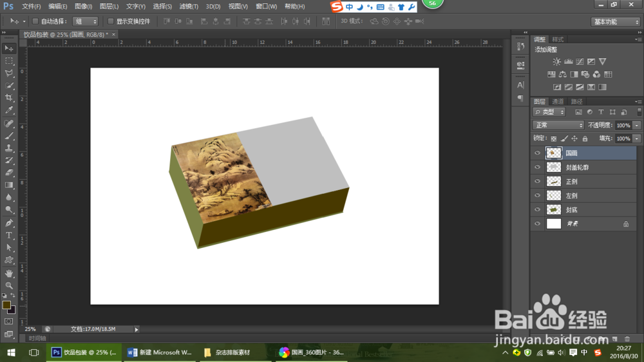Screen dimensions: 644x362
Task: Click the zoom percentage field 25%
Action: [x=30, y=329]
